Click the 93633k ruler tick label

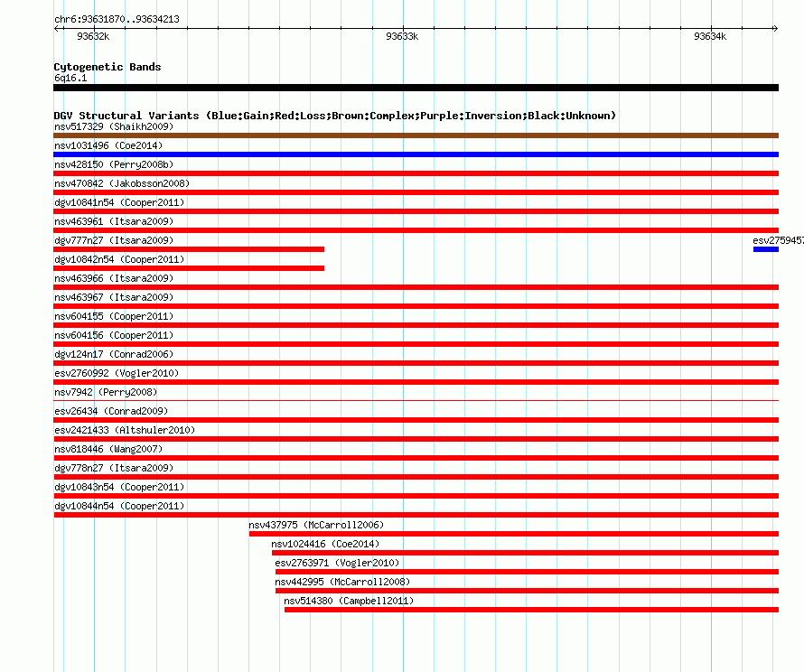click(x=402, y=36)
